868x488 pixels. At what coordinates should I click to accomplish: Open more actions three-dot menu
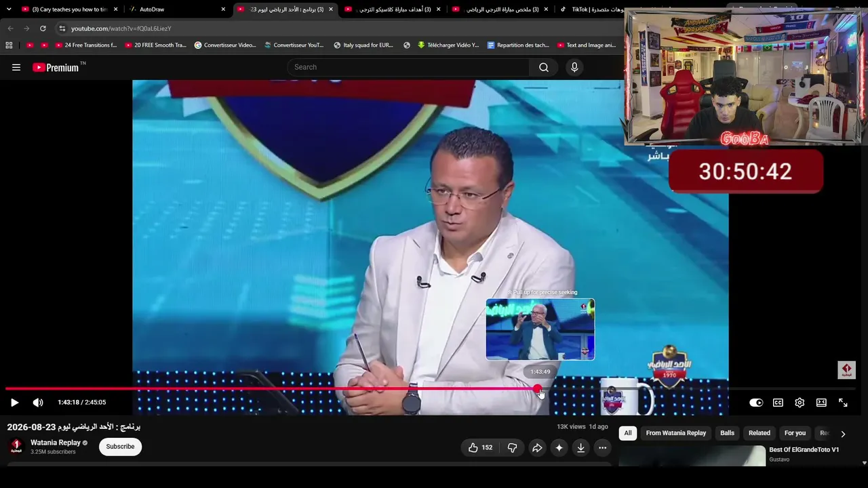pyautogui.click(x=602, y=447)
